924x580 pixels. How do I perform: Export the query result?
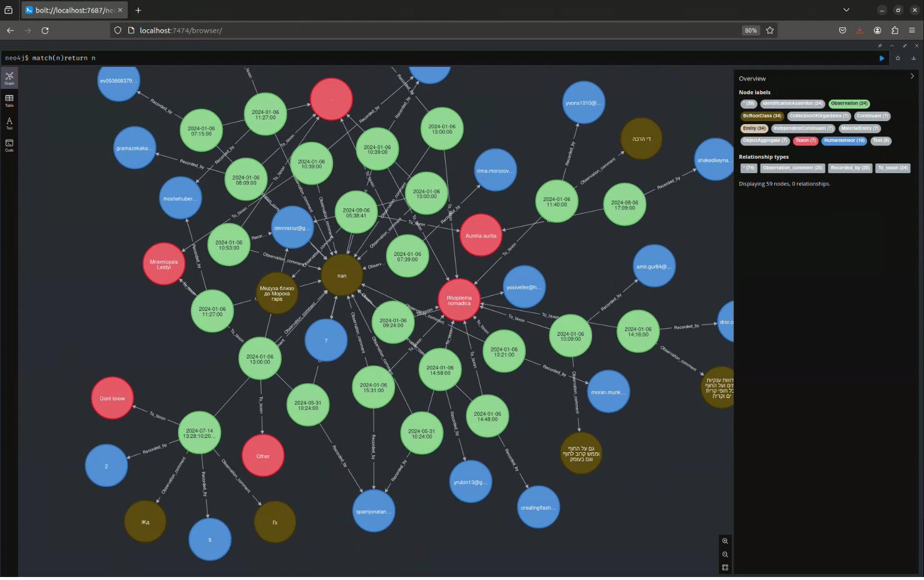(913, 58)
